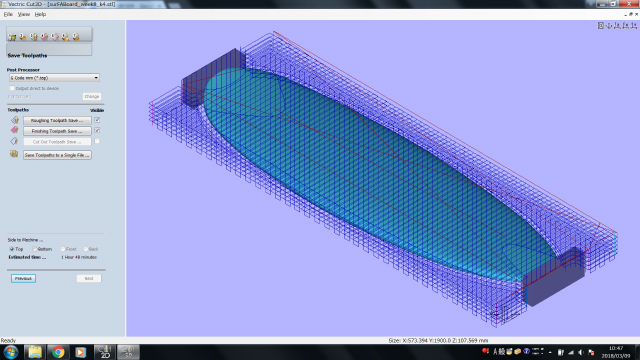This screenshot has height=360, width=640.
Task: Click the Previous button
Action: 23,278
